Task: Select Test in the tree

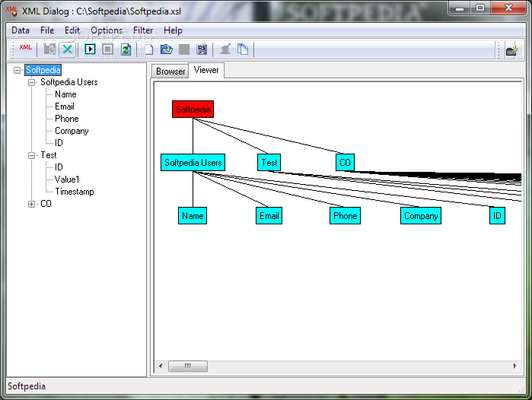Action: (49, 155)
